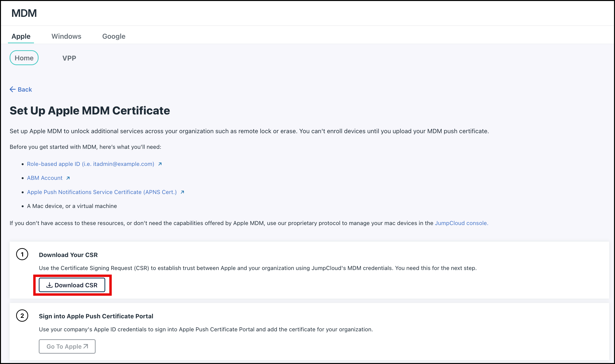Screen dimensions: 615x364
Task: Click the arrow icon inside Go To Apple
Action: tap(85, 346)
